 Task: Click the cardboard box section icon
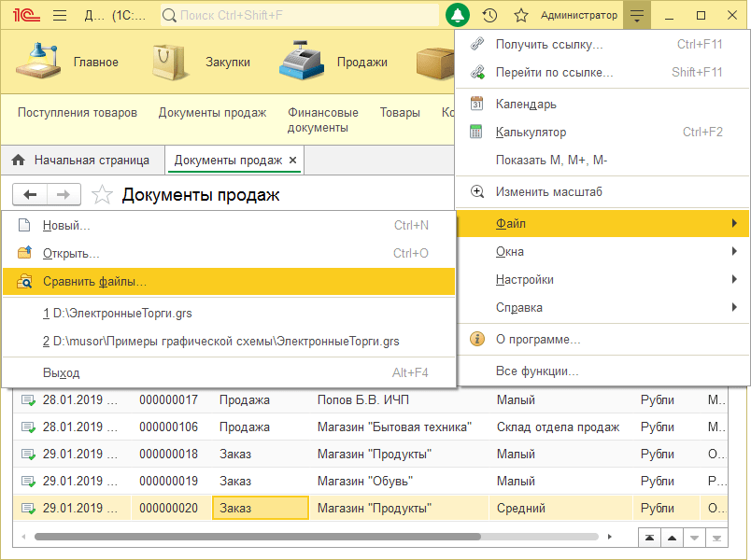pos(435,63)
